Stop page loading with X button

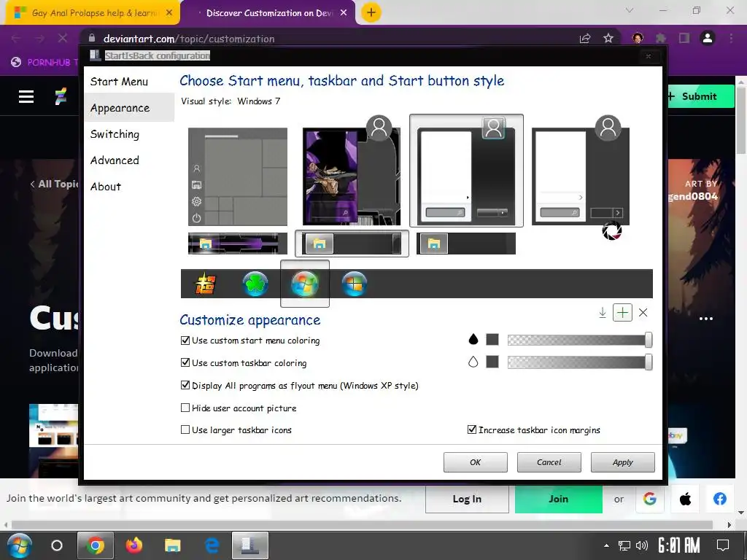(x=63, y=38)
